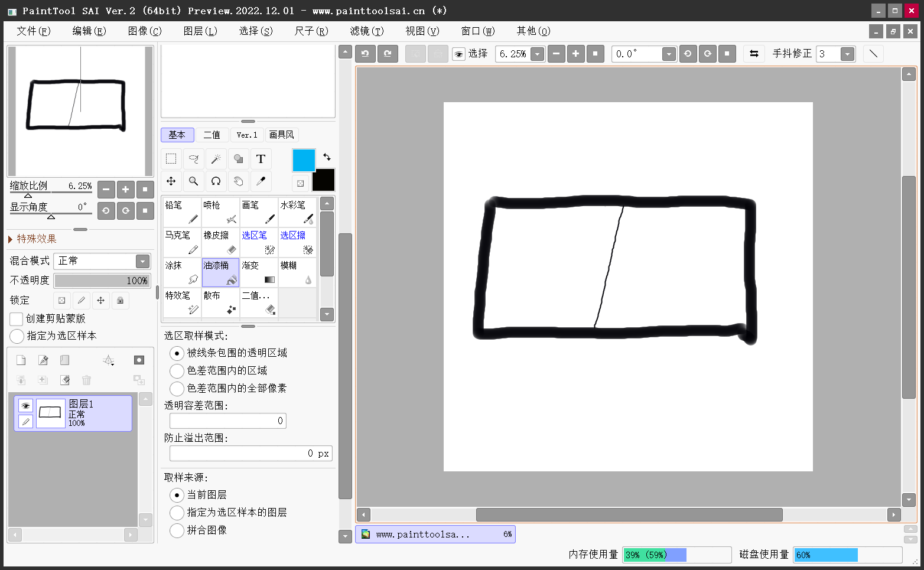Select 当前图层 as sampling source
Image resolution: width=924 pixels, height=570 pixels.
(177, 495)
